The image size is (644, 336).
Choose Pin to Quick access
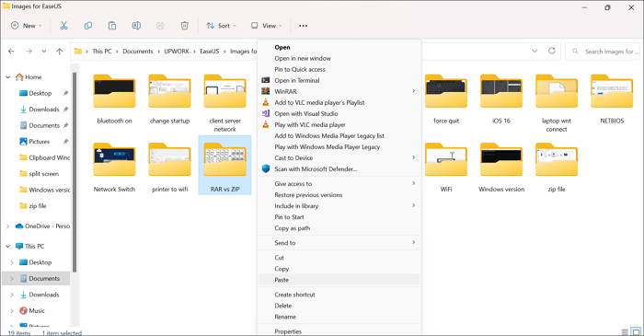coord(339,69)
